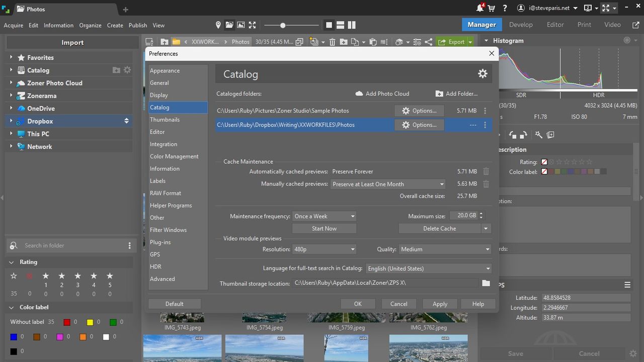Viewport: 644px width, 362px height.
Task: Click the Start Now button
Action: 324,228
